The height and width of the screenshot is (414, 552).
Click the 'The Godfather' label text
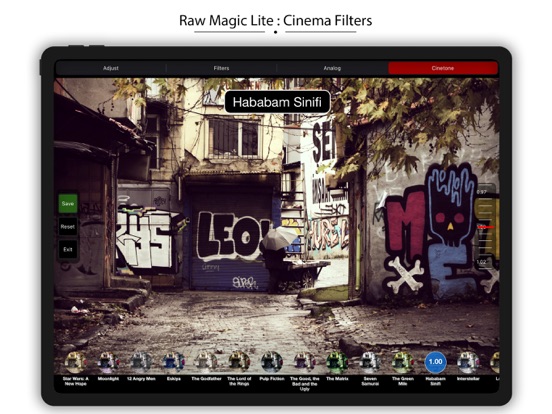[x=206, y=379]
